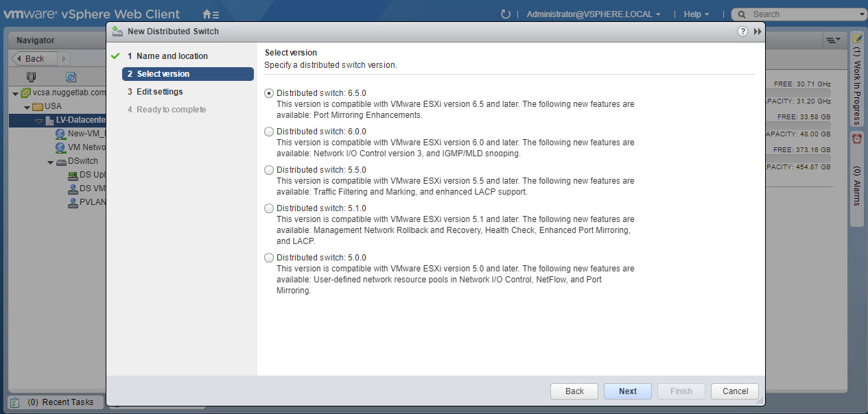The image size is (868, 414).
Task: Click the Next button
Action: (627, 391)
